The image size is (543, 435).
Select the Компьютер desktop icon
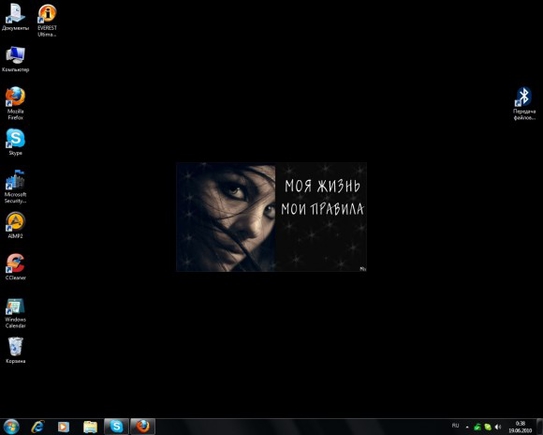(x=16, y=59)
